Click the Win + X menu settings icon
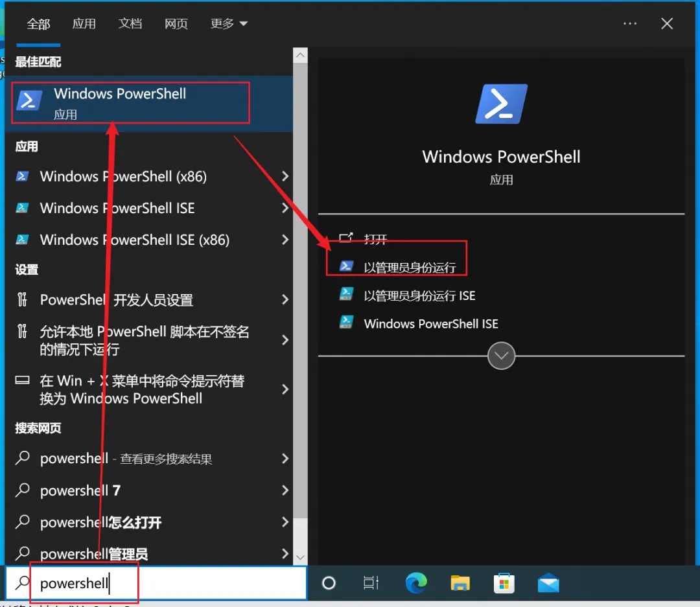The height and width of the screenshot is (607, 700). 22,380
